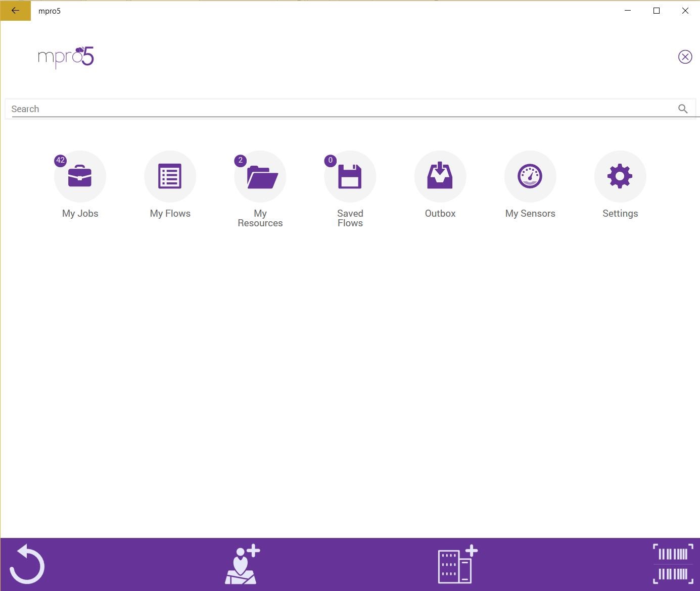The height and width of the screenshot is (591, 700).
Task: Click the add person location icon
Action: (242, 564)
